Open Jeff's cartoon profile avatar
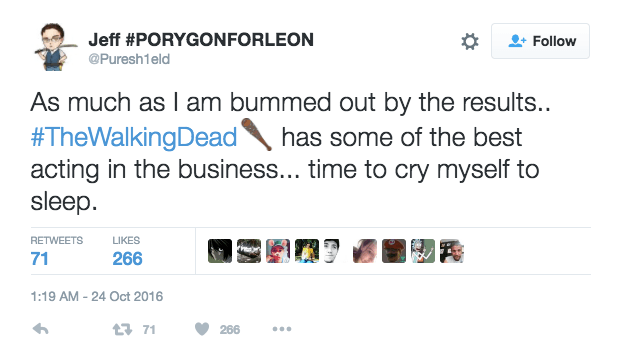 55,47
